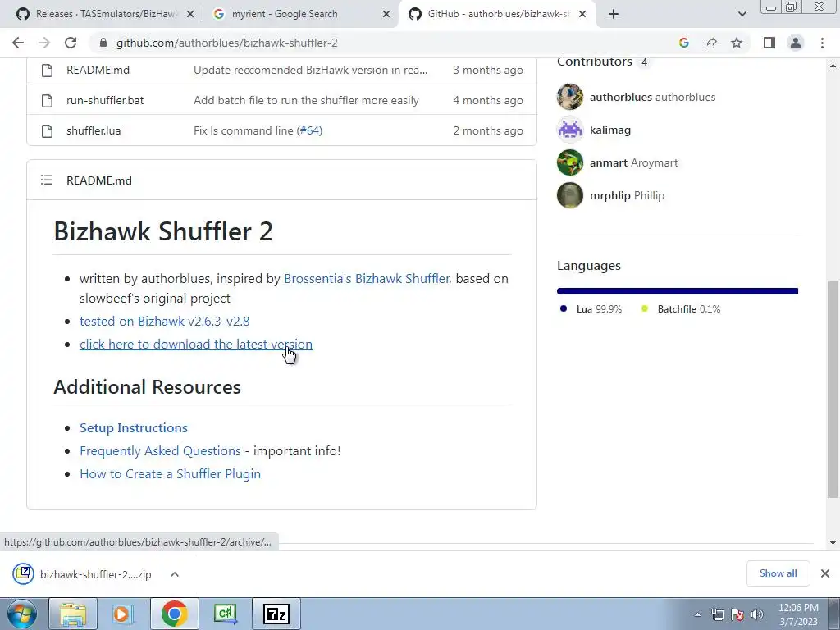Click the share page icon
The image size is (840, 630).
[710, 43]
